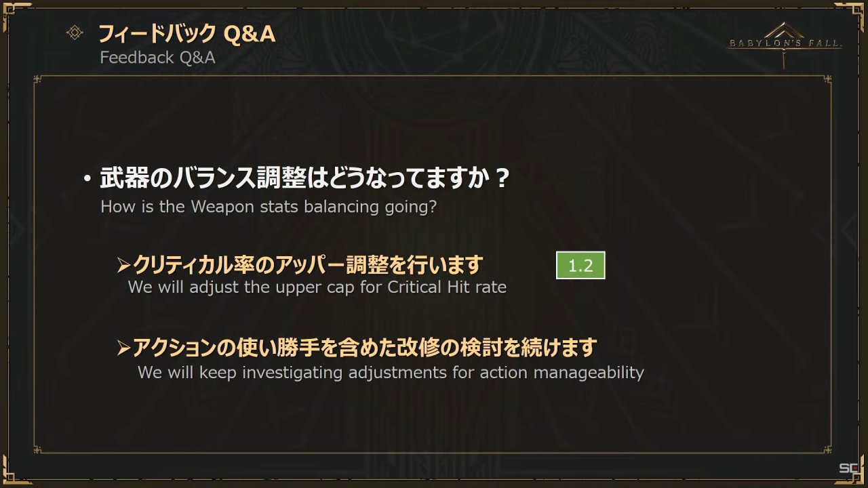Click the クリティカル率のアッパー調整を行います line
Screen dimensions: 868x488
coord(307,264)
